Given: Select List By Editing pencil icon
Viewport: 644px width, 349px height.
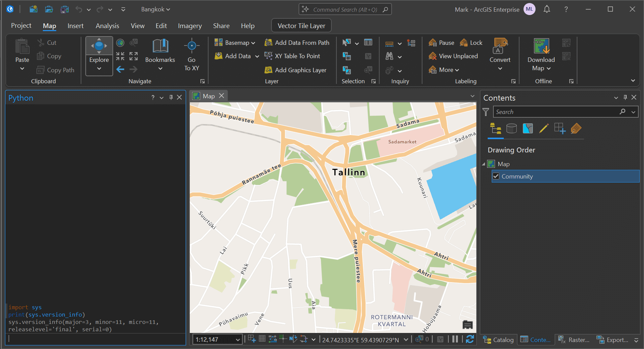Looking at the screenshot, I should [544, 128].
